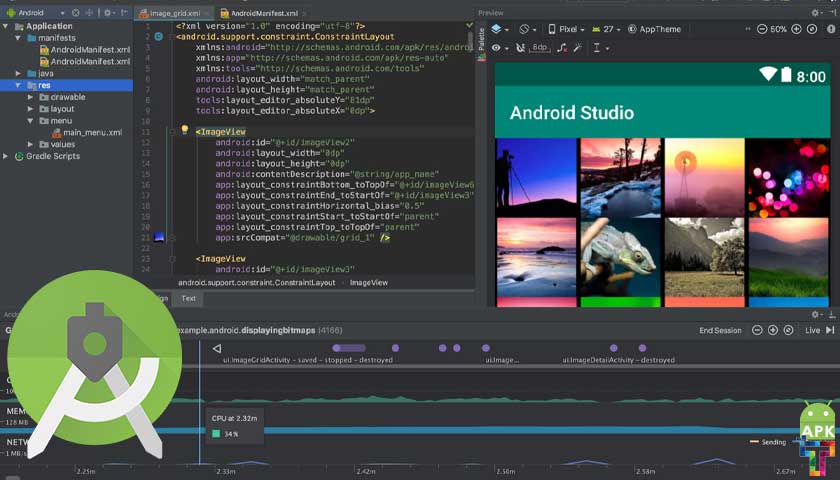Viewport: 840px width, 480px height.
Task: Jump to Live in profiler
Action: (x=820, y=330)
